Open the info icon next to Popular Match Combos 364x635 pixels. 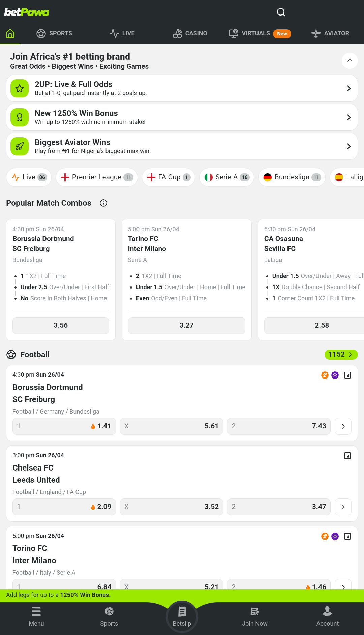(x=103, y=203)
